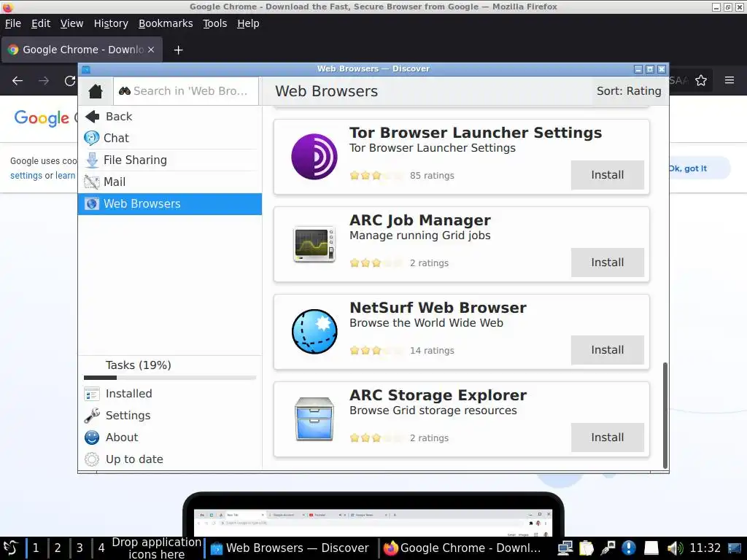Click the binoculars search icon in Discover

pos(125,91)
